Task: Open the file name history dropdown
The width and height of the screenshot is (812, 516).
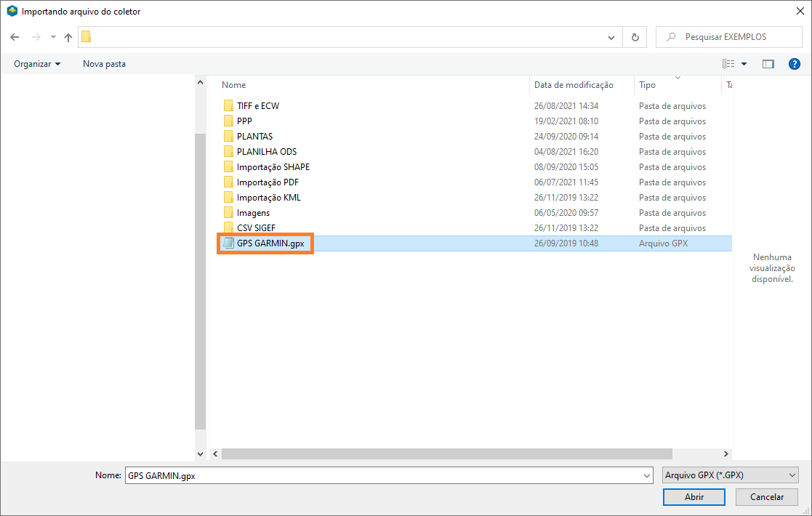Action: coord(647,475)
